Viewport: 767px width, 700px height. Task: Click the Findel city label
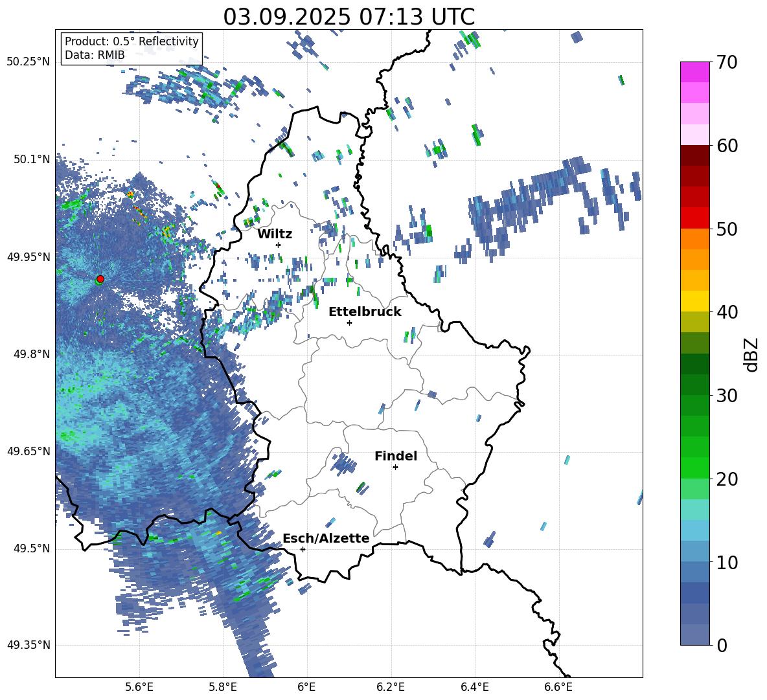tap(396, 456)
